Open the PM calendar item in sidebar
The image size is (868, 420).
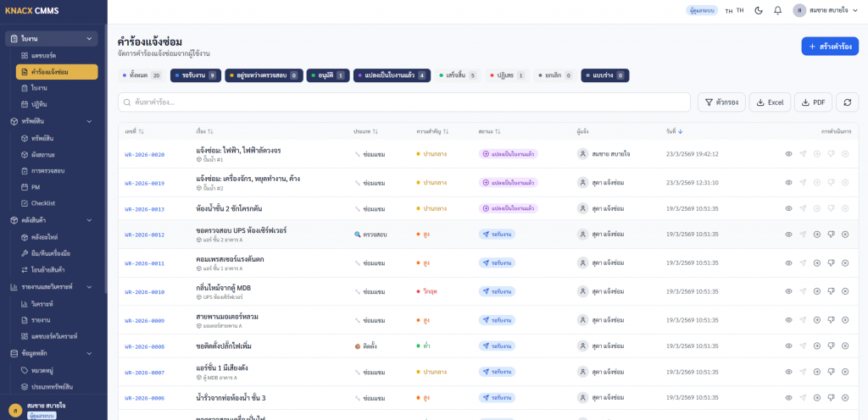pyautogui.click(x=36, y=186)
